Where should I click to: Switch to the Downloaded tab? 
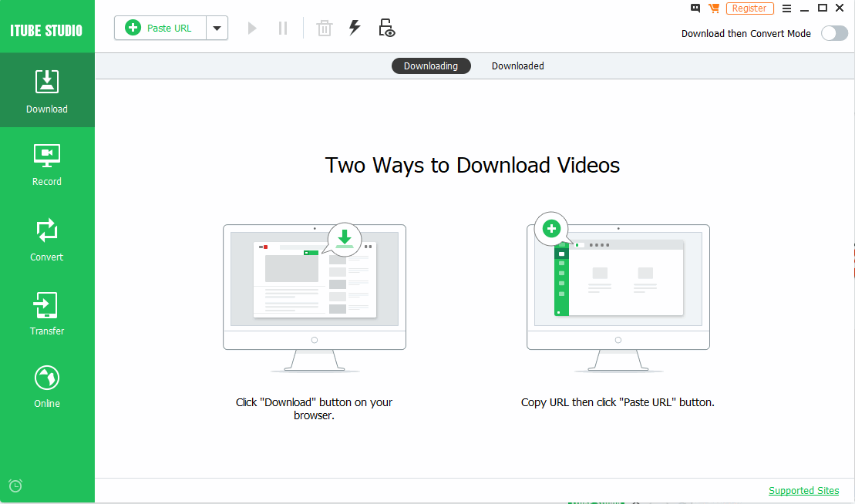pyautogui.click(x=517, y=66)
